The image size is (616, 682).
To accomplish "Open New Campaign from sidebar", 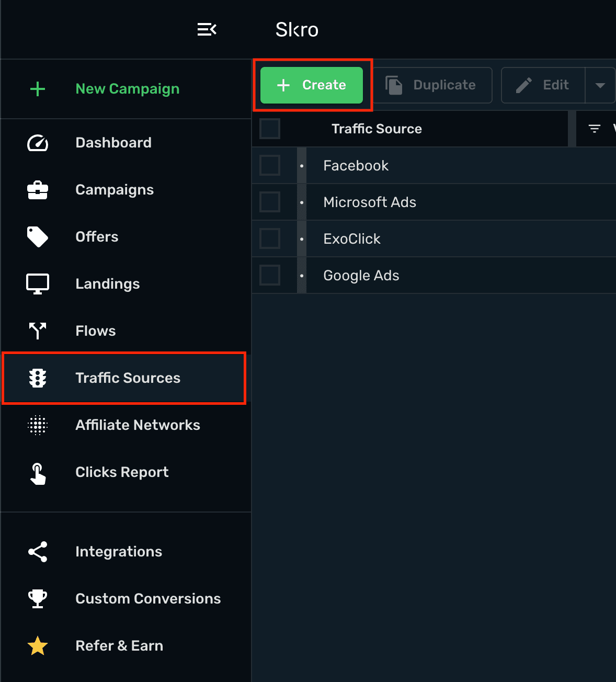I will pos(126,89).
